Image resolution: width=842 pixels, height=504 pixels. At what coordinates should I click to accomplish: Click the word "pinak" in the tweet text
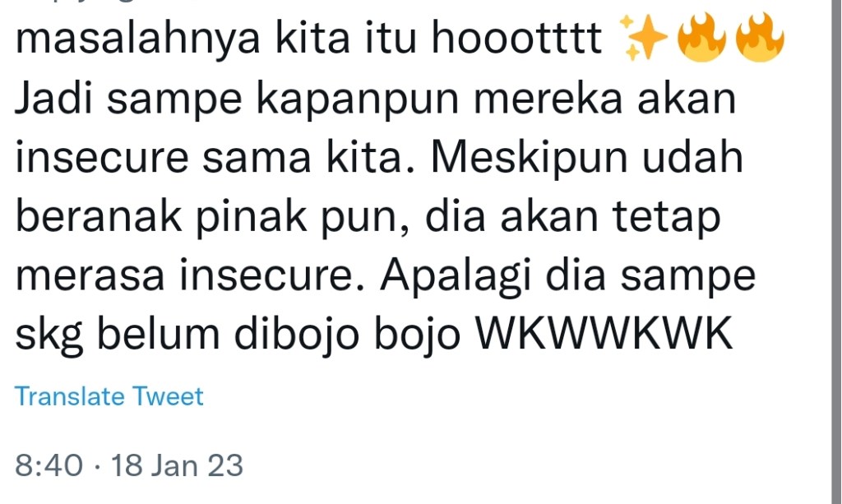coord(252,219)
